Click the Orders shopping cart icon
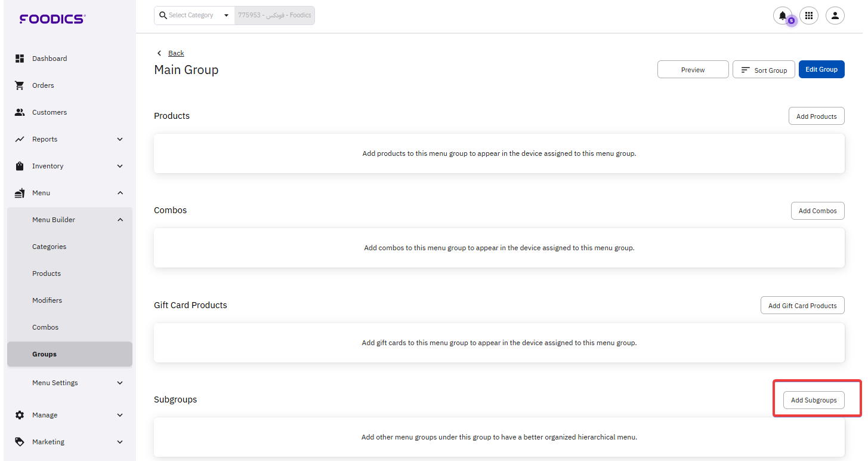The width and height of the screenshot is (868, 461). 20,85
